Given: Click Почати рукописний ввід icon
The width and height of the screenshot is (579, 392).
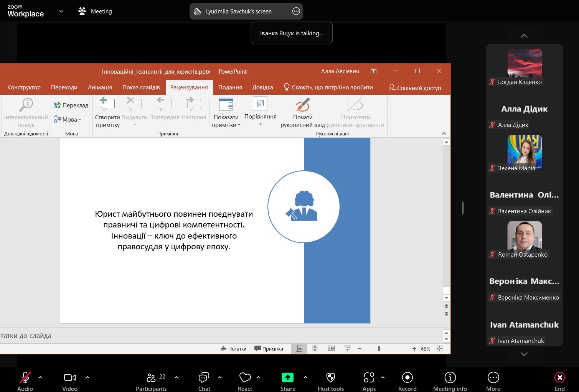Looking at the screenshot, I should (303, 105).
